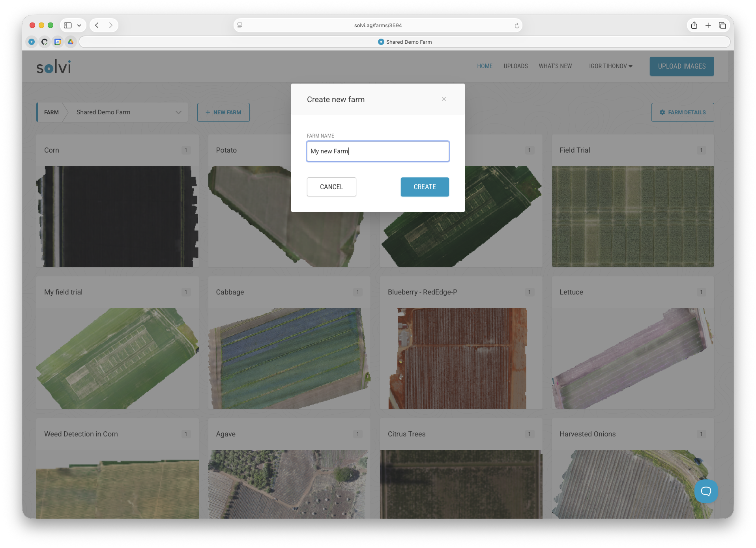Go to the Uploads tab
756x548 pixels.
pyautogui.click(x=515, y=66)
